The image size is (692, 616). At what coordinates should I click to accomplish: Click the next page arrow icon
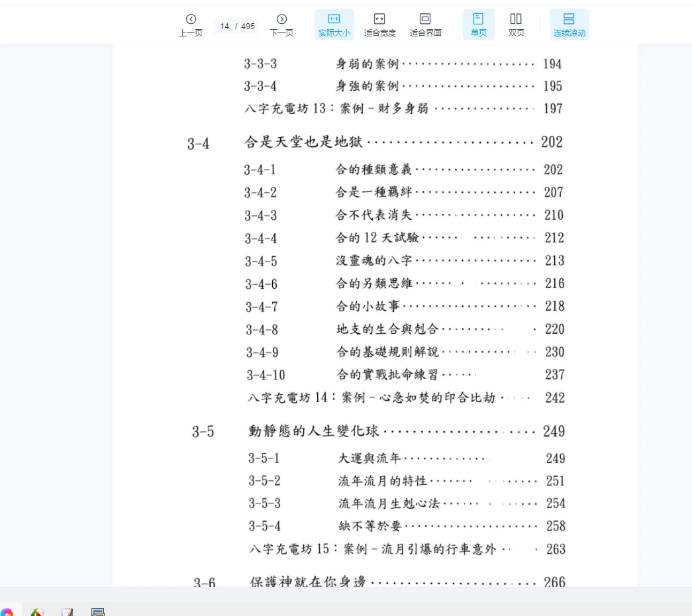281,19
